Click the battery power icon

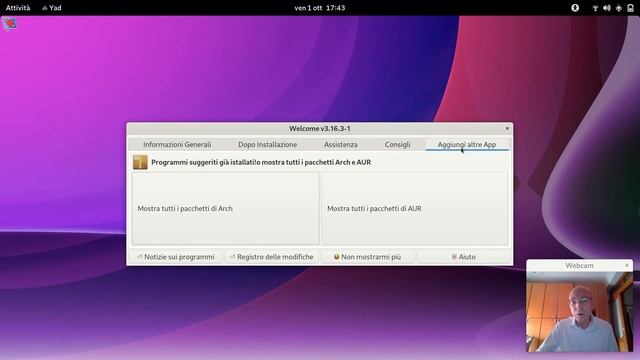630,8
